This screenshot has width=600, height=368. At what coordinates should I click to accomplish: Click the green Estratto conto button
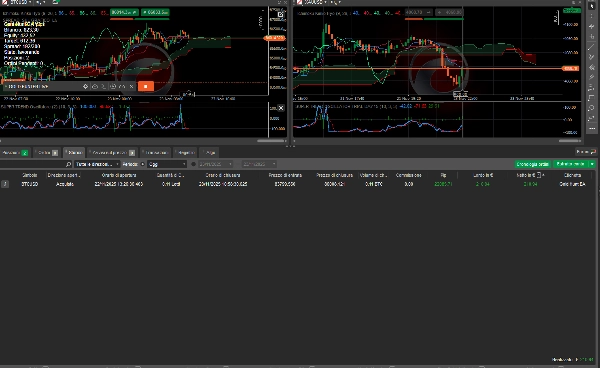570,164
